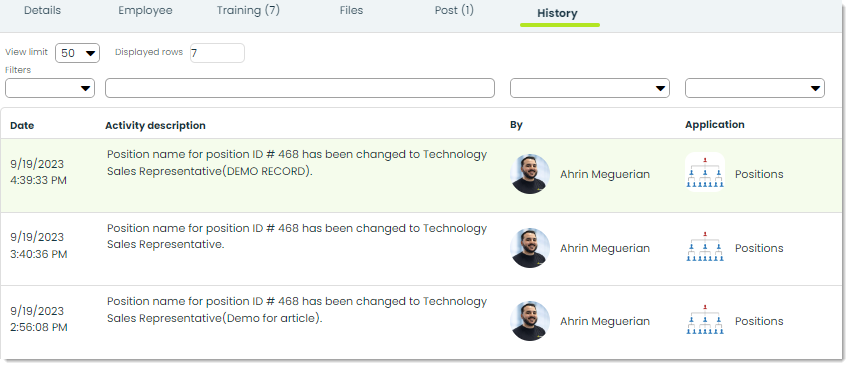Click the Activity description filter text field
The width and height of the screenshot is (850, 367).
click(x=300, y=88)
